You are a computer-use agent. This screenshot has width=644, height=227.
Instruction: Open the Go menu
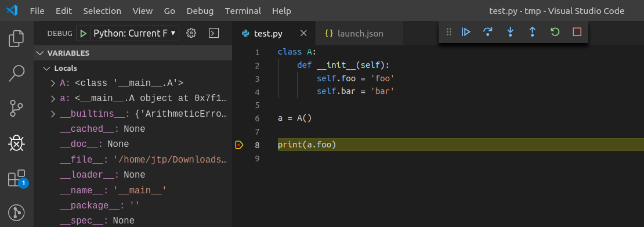pyautogui.click(x=169, y=10)
